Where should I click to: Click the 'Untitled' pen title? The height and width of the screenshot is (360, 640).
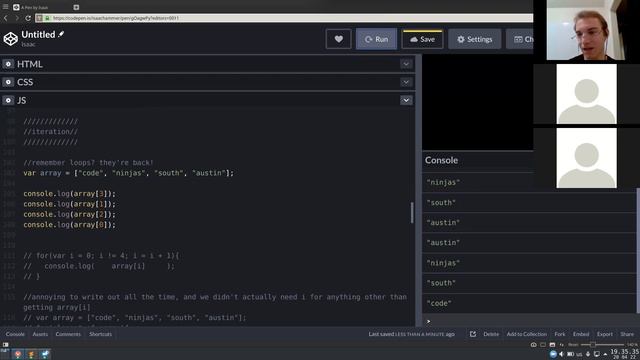38,35
